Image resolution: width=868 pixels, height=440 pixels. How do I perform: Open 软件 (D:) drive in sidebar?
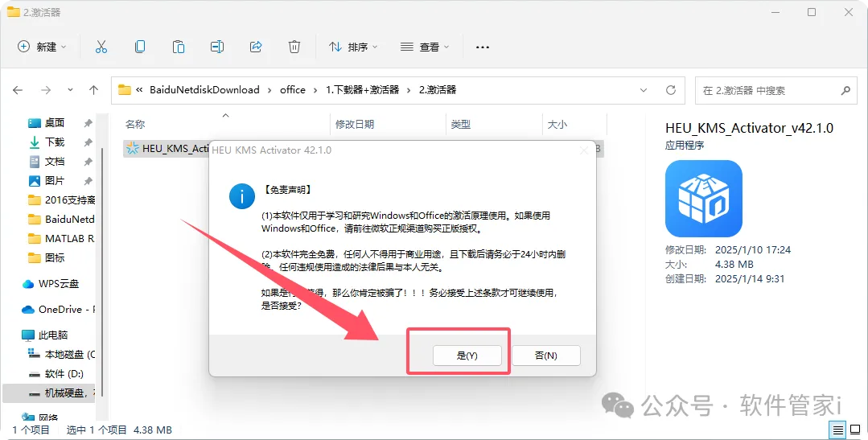tap(56, 373)
